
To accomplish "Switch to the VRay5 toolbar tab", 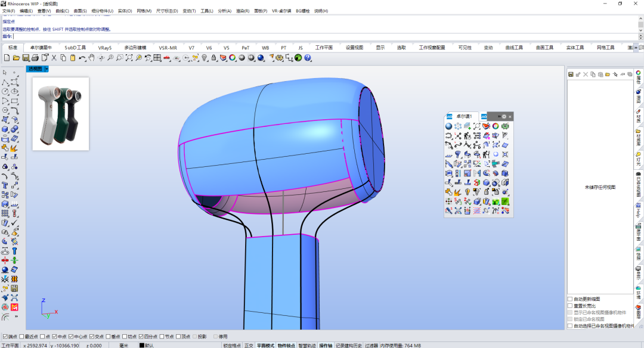I will pos(105,48).
